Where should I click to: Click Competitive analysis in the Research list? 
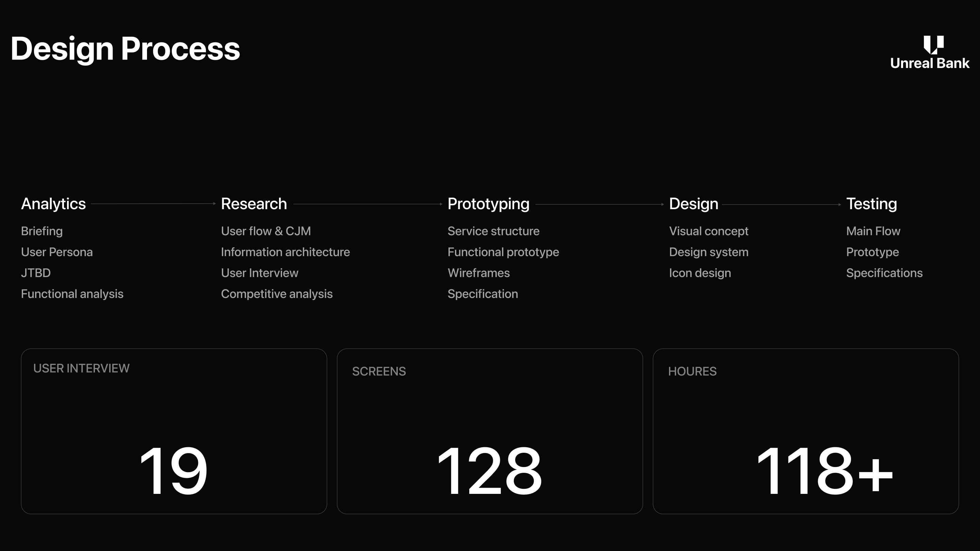(x=277, y=294)
